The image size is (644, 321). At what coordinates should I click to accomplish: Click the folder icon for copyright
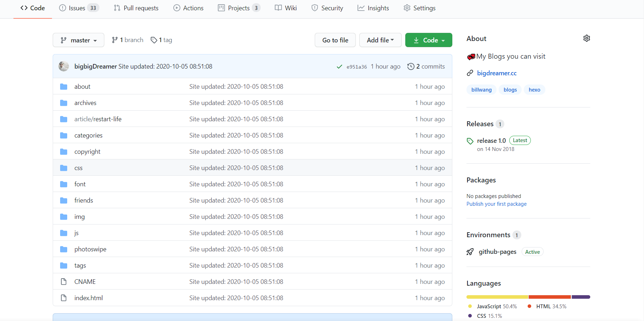[64, 152]
